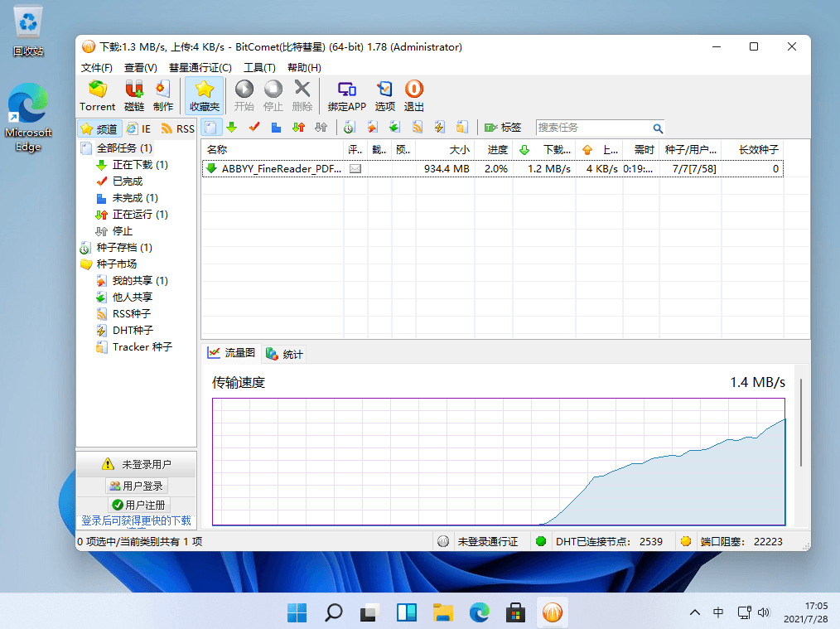
Task: Open the 文件(F) menu
Action: click(96, 67)
